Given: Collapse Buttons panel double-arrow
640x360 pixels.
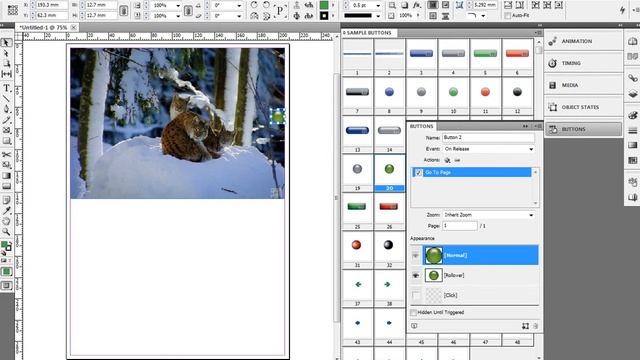Looking at the screenshot, I should click(x=525, y=126).
